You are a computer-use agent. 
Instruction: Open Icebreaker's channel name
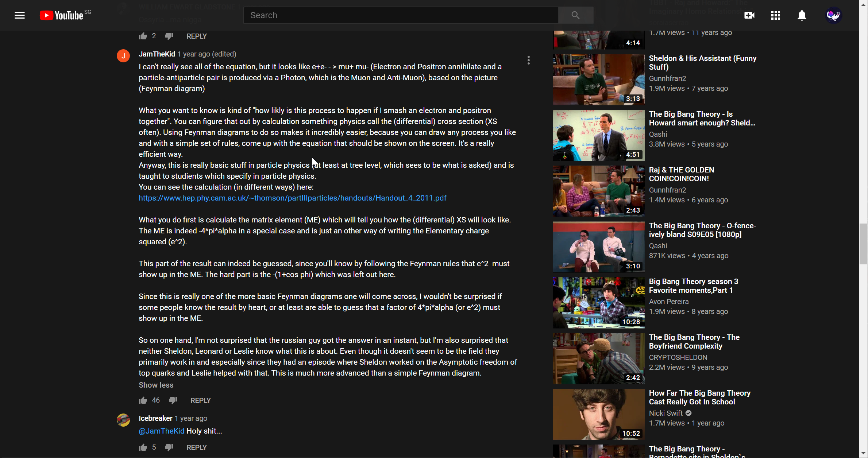pos(155,418)
